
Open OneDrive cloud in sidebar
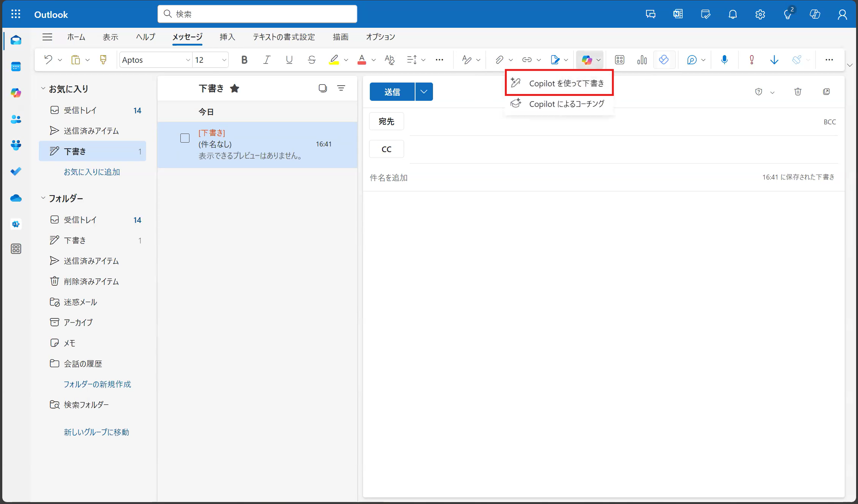coord(16,198)
